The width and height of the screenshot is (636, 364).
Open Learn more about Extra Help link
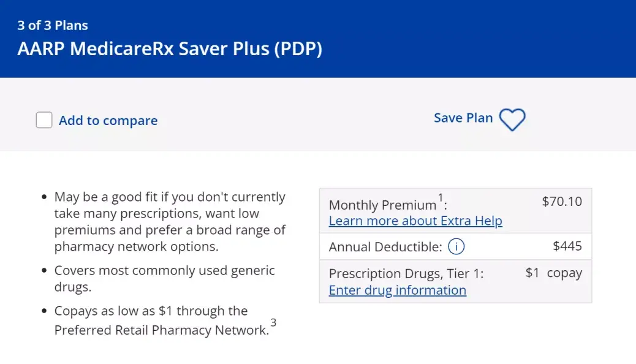pos(415,221)
